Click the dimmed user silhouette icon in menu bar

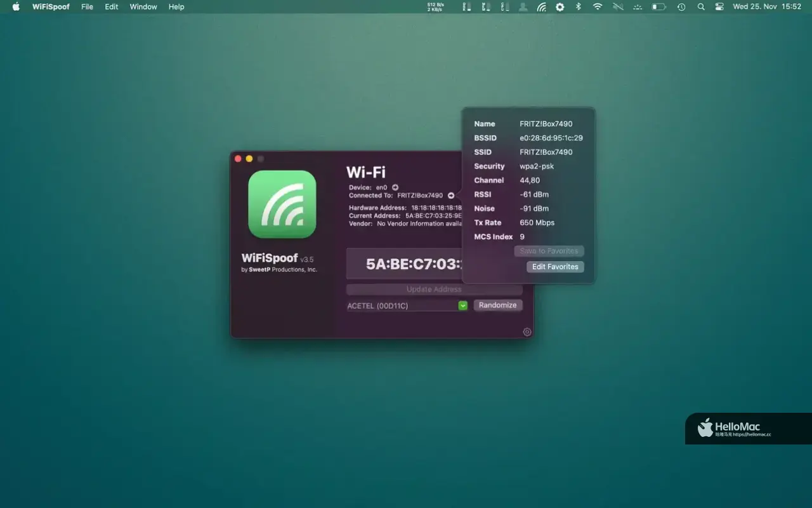(x=523, y=7)
